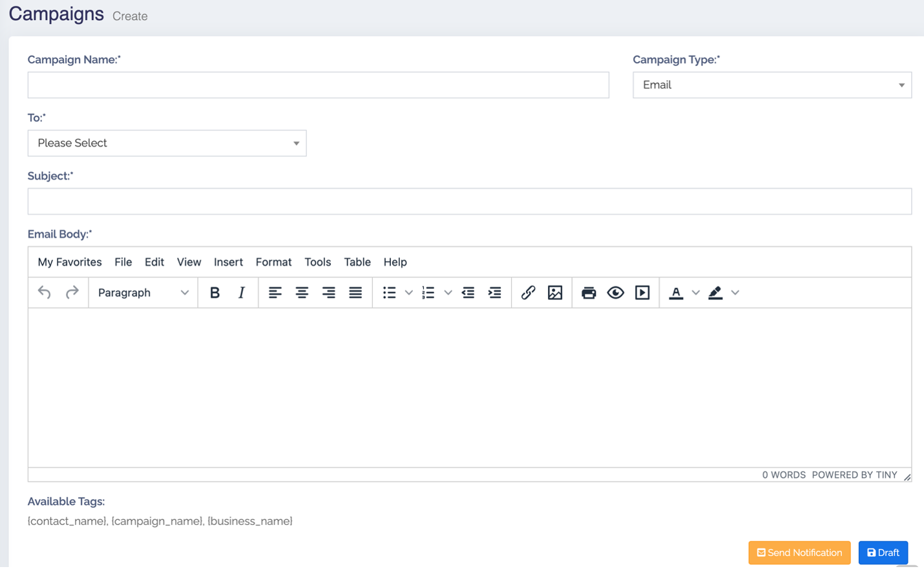Enable center text alignment
The height and width of the screenshot is (569, 924).
302,293
